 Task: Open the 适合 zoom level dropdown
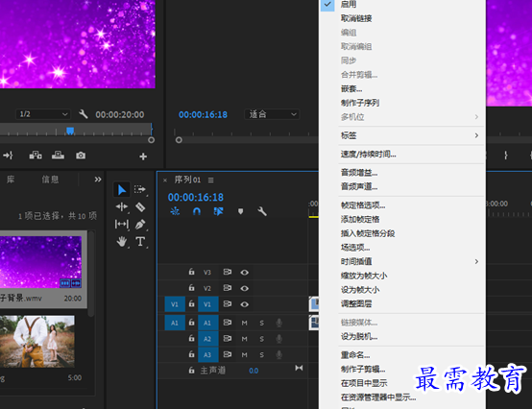point(272,114)
